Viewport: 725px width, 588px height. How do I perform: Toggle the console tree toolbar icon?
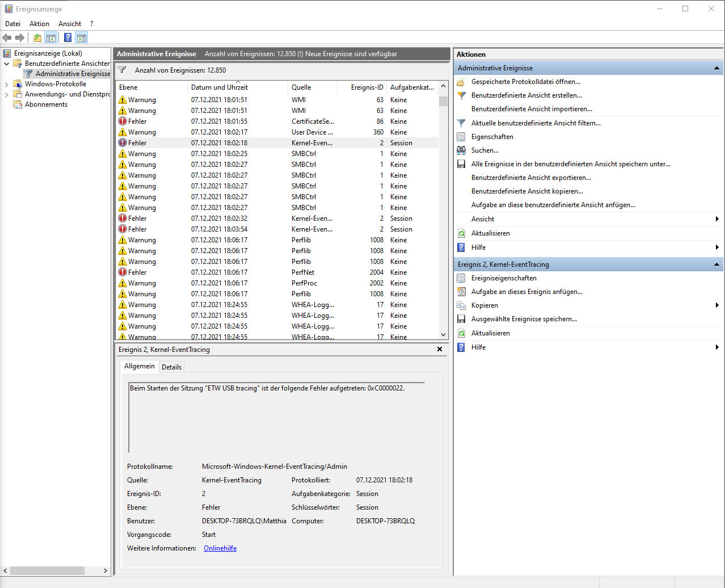[x=51, y=38]
